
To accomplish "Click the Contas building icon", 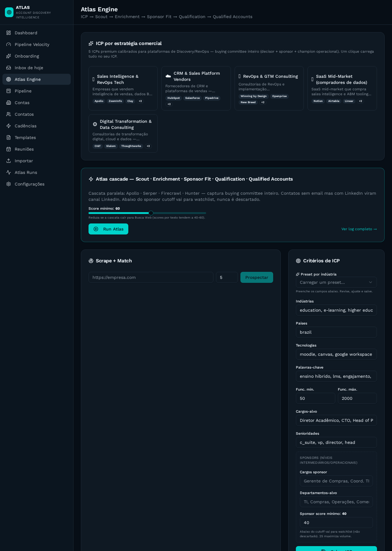I will coord(9,103).
